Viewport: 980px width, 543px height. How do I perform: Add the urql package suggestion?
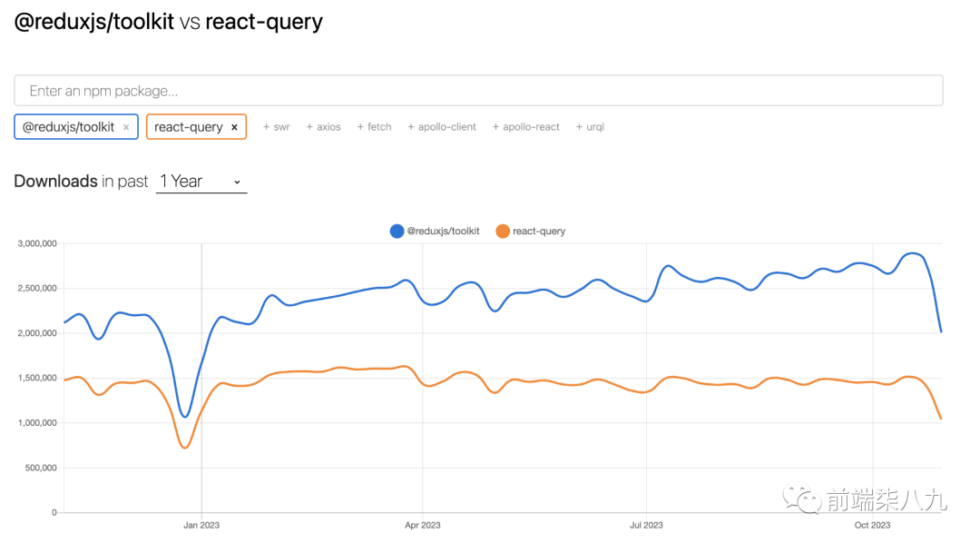(590, 127)
